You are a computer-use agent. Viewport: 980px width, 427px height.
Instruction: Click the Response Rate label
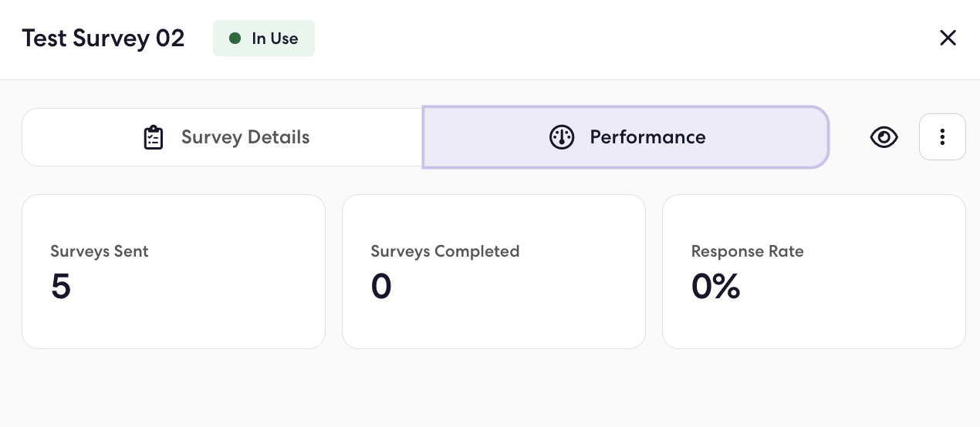coord(748,251)
